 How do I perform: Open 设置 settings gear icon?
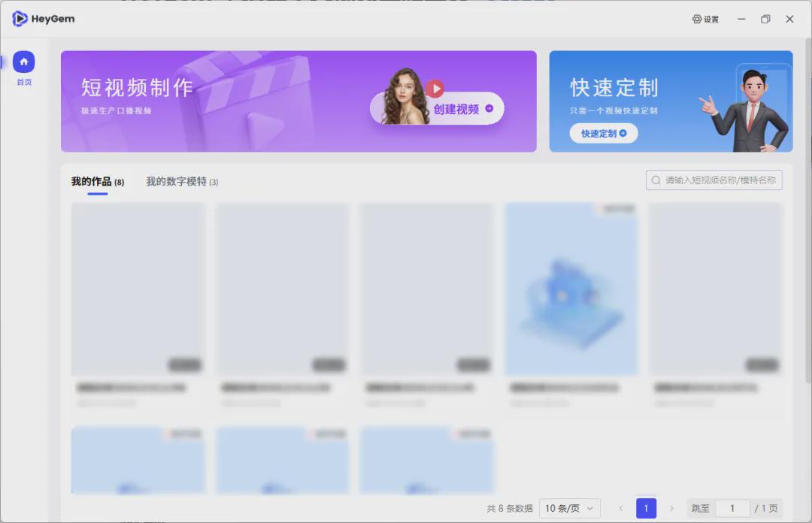click(x=697, y=19)
